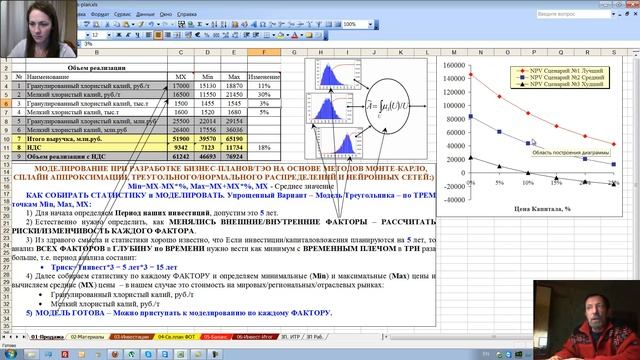This screenshot has width=640, height=360.
Task: Switch to the 03-Инвестиции sheet tab
Action: (x=131, y=337)
